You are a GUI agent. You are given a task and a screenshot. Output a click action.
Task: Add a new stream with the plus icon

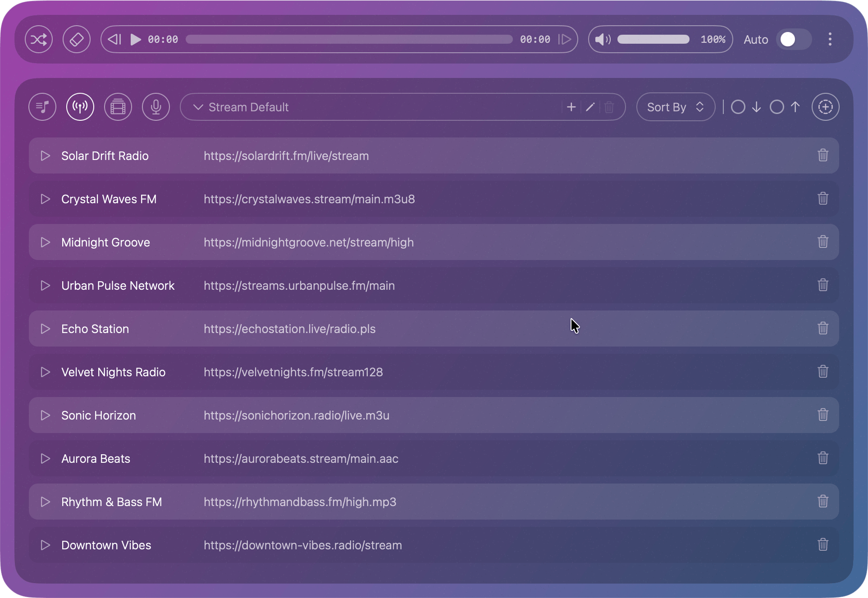click(571, 107)
